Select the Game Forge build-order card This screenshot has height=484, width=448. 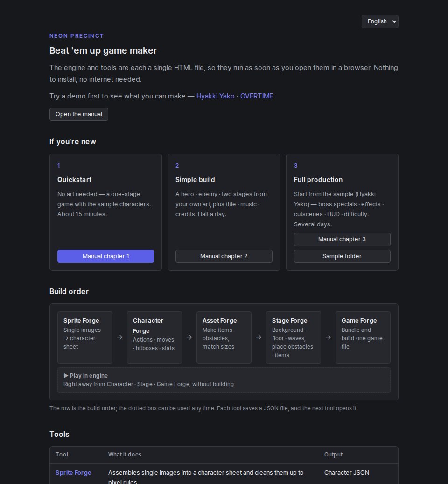(x=363, y=337)
